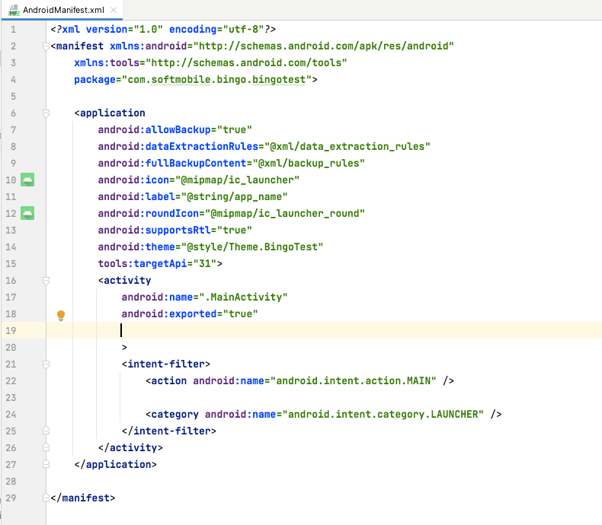Click fold end marker at closing activity line 26
The width and height of the screenshot is (602, 525).
point(46,448)
